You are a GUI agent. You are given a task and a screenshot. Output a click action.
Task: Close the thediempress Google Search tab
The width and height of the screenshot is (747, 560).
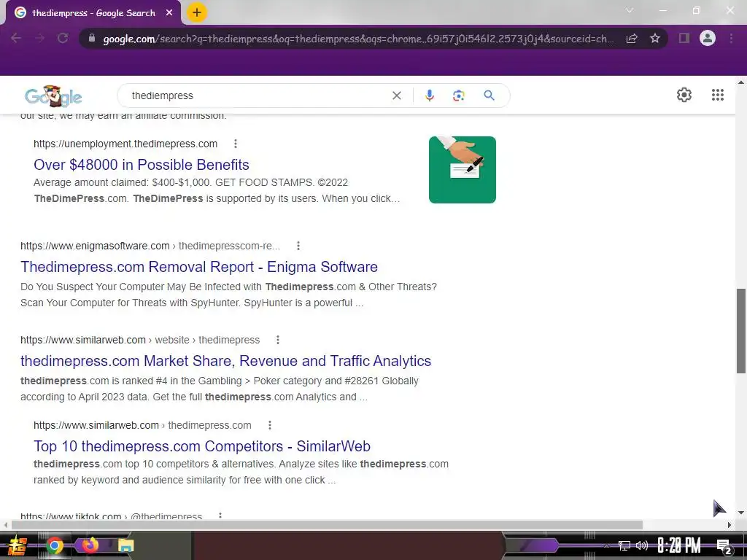point(169,13)
